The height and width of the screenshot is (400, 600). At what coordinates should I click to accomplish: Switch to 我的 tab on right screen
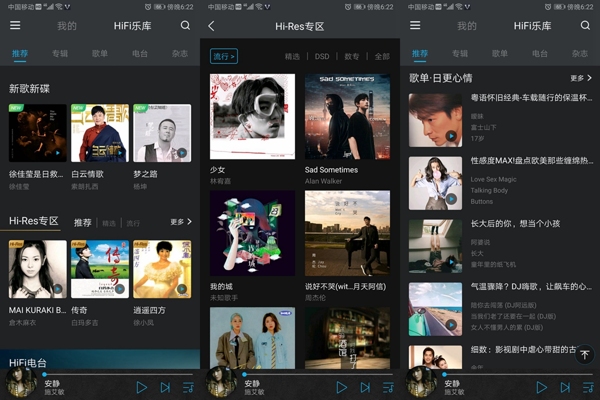tap(467, 26)
